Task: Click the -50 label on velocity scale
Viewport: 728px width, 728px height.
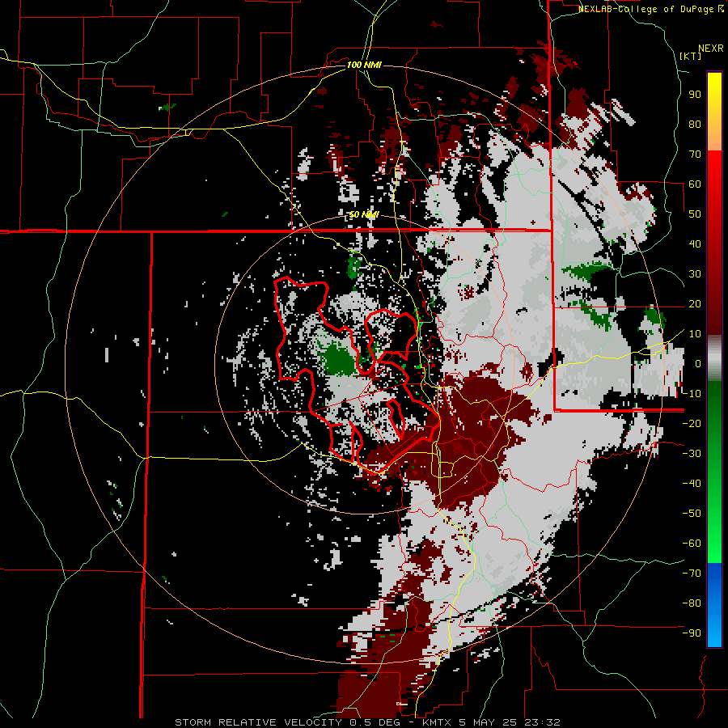Action: pyautogui.click(x=692, y=514)
